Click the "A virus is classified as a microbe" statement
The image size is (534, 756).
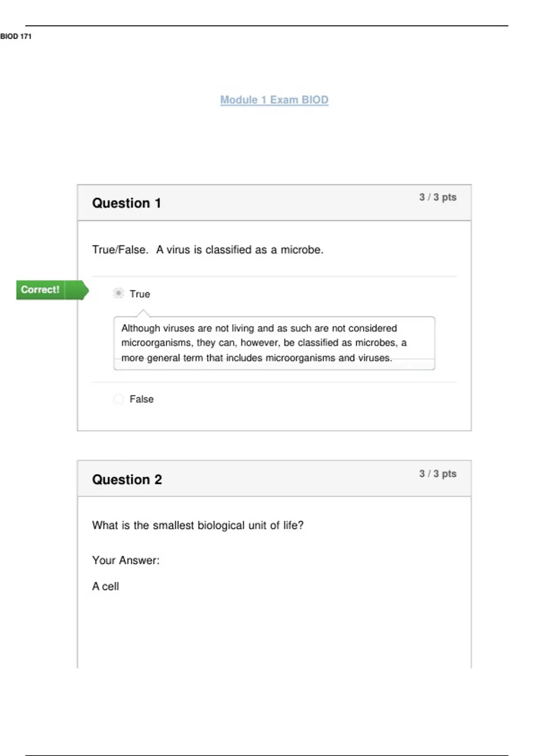click(239, 250)
